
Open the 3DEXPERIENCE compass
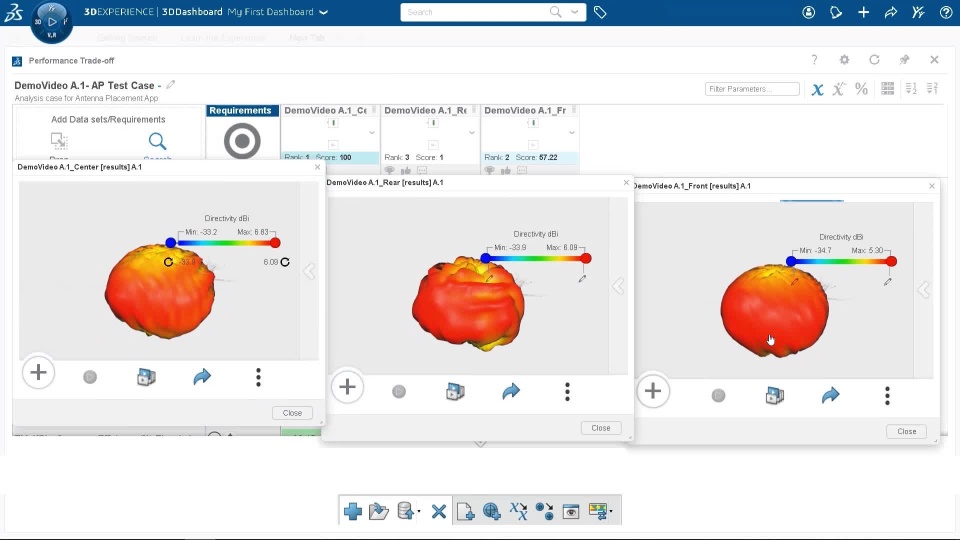pos(51,22)
